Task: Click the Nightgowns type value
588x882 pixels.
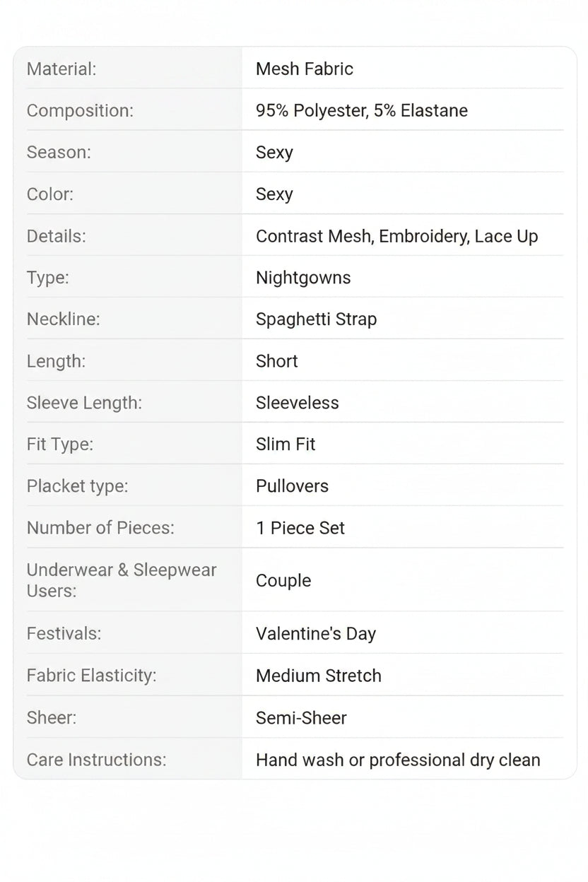Action: click(303, 278)
